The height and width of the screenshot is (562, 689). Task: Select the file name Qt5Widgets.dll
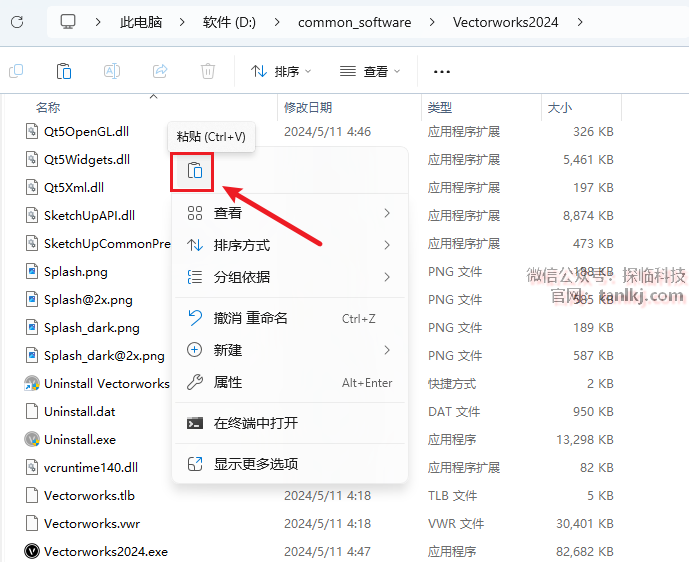pyautogui.click(x=87, y=160)
